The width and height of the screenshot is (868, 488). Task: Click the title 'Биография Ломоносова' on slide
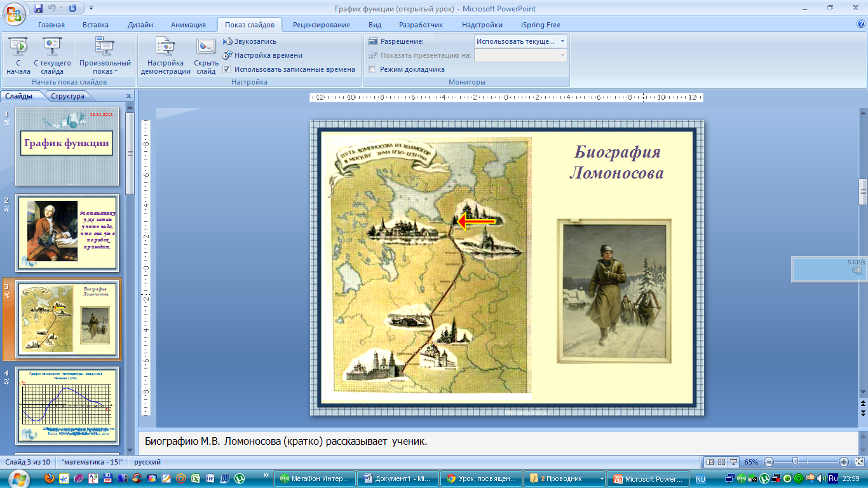click(616, 162)
